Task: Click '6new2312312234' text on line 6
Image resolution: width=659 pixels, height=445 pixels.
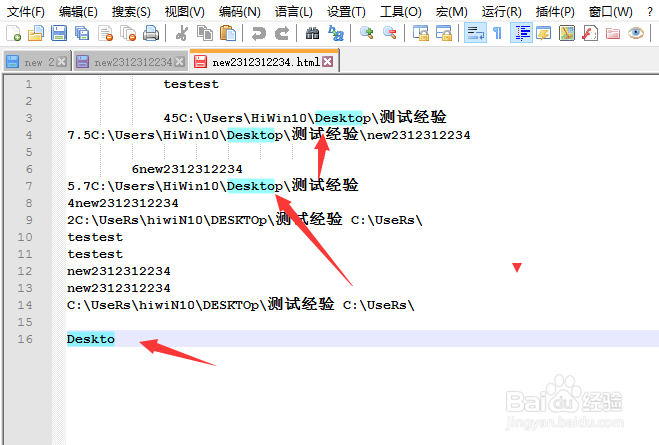Action: point(187,169)
